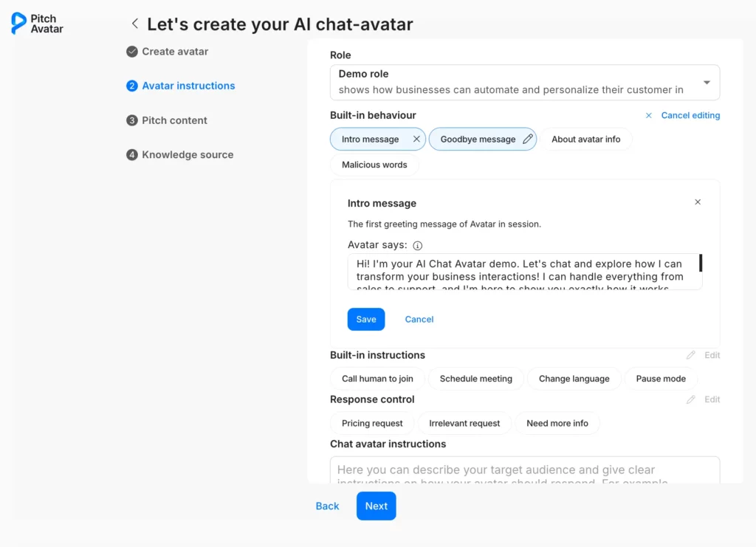The height and width of the screenshot is (547, 756).
Task: Click the pencil icon for Built-in instructions
Action: pyautogui.click(x=691, y=355)
